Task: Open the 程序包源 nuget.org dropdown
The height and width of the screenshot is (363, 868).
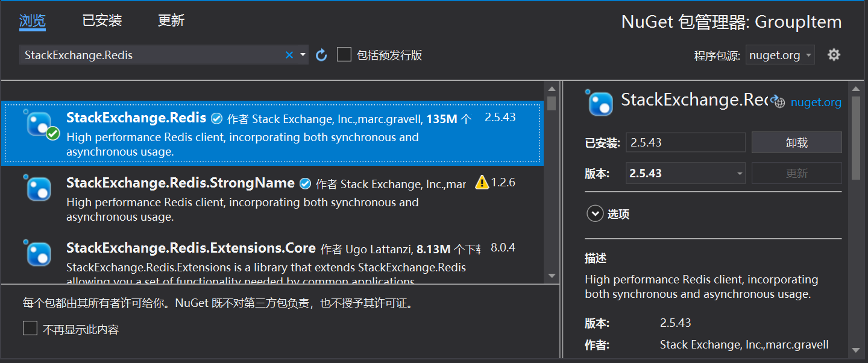Action: (780, 55)
